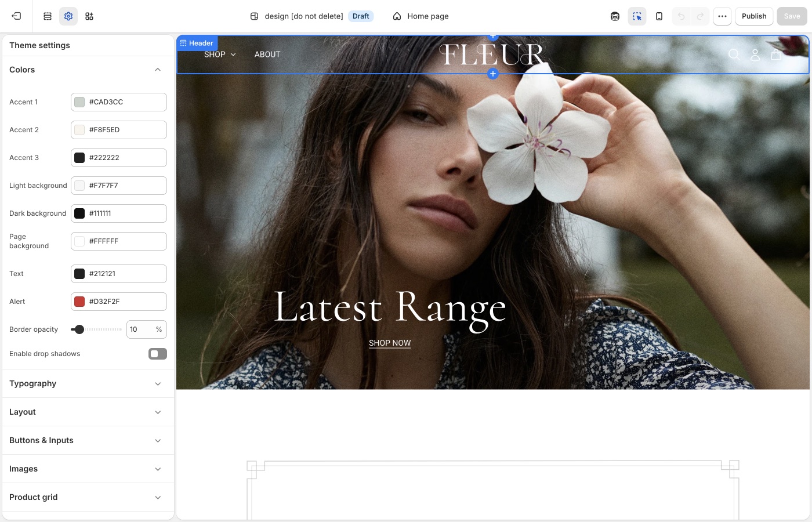Click the template icon beside the theme name
Screen dimensions: 812x522
point(254,16)
